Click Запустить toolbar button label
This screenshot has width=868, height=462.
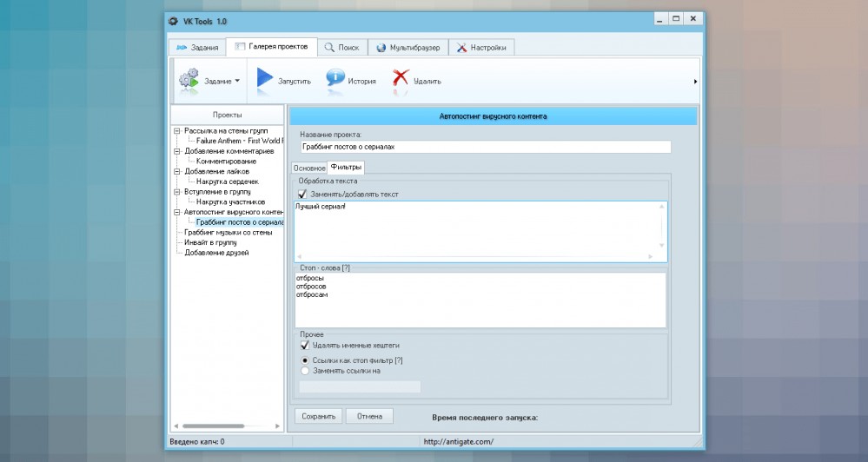[x=294, y=82]
